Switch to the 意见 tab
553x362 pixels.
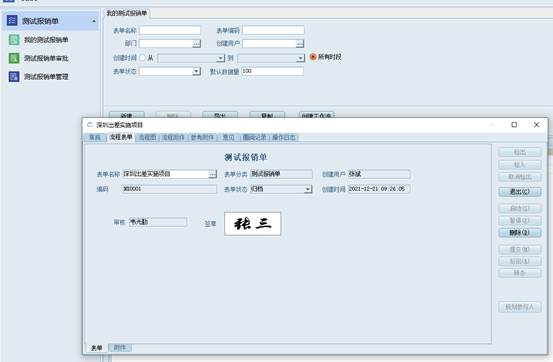229,138
